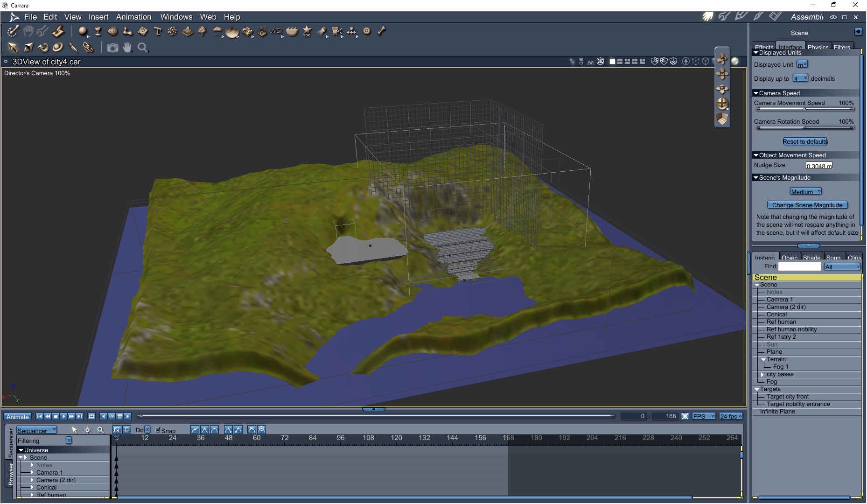Select the Text tool in the toolbar

coord(158,31)
